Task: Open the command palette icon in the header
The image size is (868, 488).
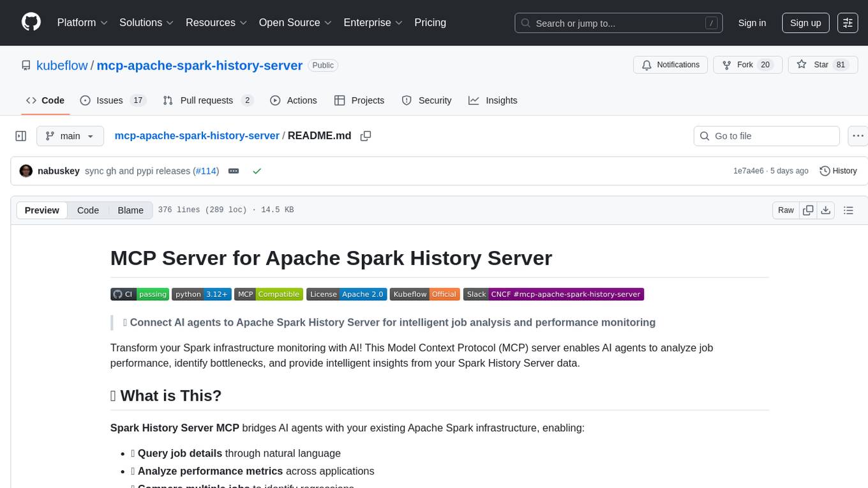Action: tap(848, 23)
